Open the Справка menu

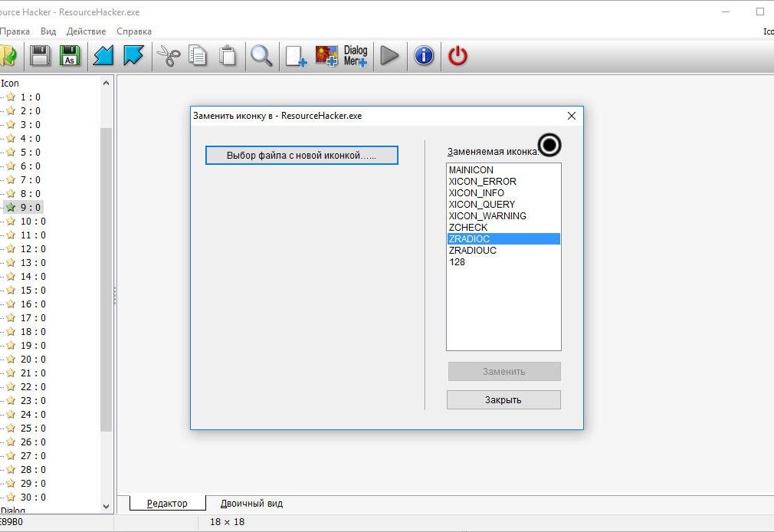coord(134,31)
